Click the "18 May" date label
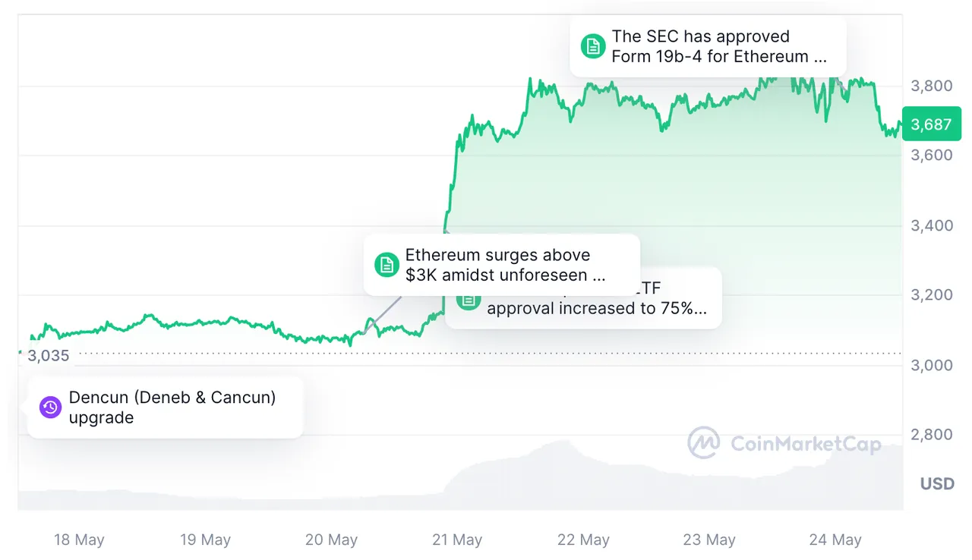972x560 pixels. coord(79,540)
